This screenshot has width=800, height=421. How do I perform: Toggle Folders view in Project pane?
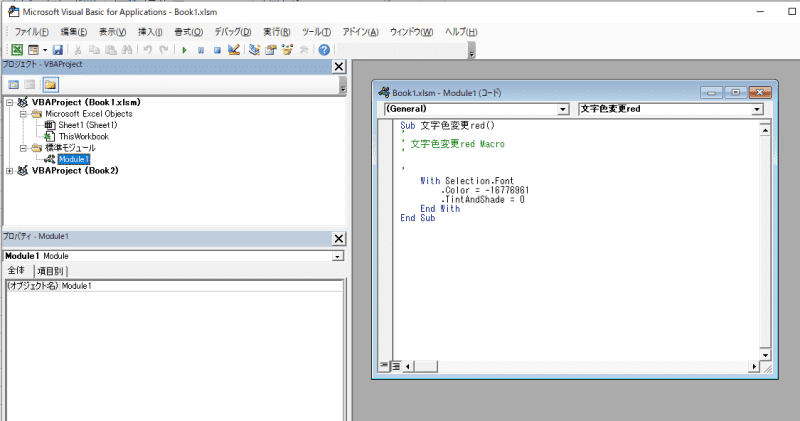pyautogui.click(x=51, y=85)
